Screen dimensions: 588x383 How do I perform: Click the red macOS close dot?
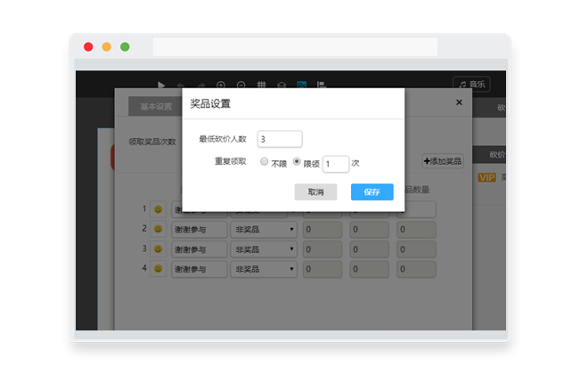click(88, 47)
